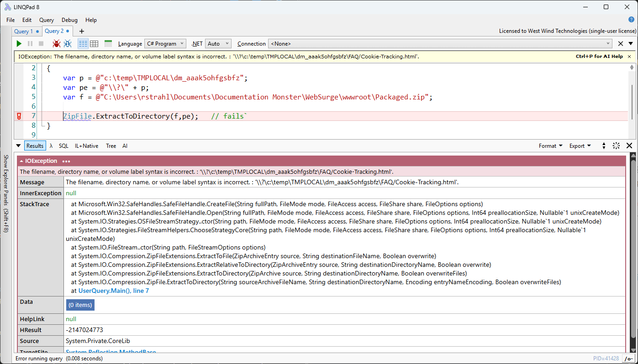Show Explorer Panels from the left sidebar
Image resolution: width=638 pixels, height=364 pixels.
pyautogui.click(x=6, y=193)
